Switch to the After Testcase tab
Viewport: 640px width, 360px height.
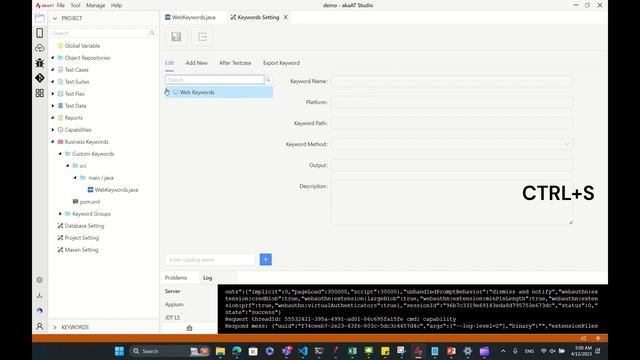click(x=235, y=63)
